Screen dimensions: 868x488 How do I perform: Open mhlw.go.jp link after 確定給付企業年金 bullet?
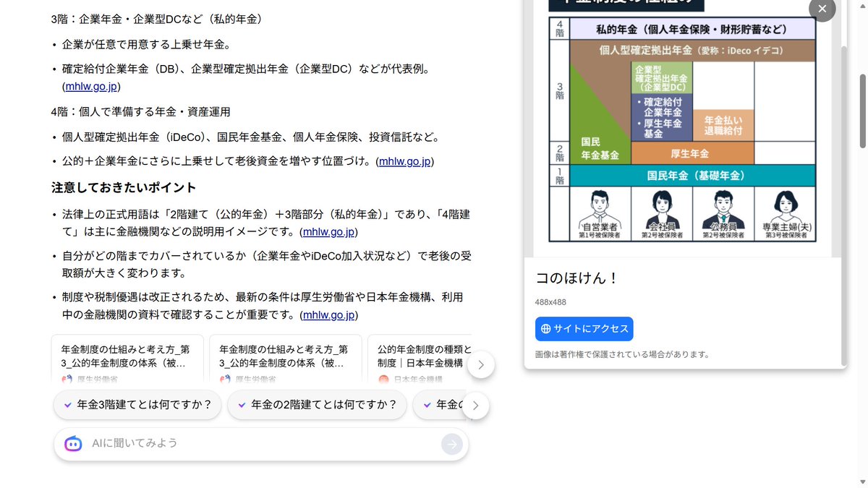pos(91,87)
